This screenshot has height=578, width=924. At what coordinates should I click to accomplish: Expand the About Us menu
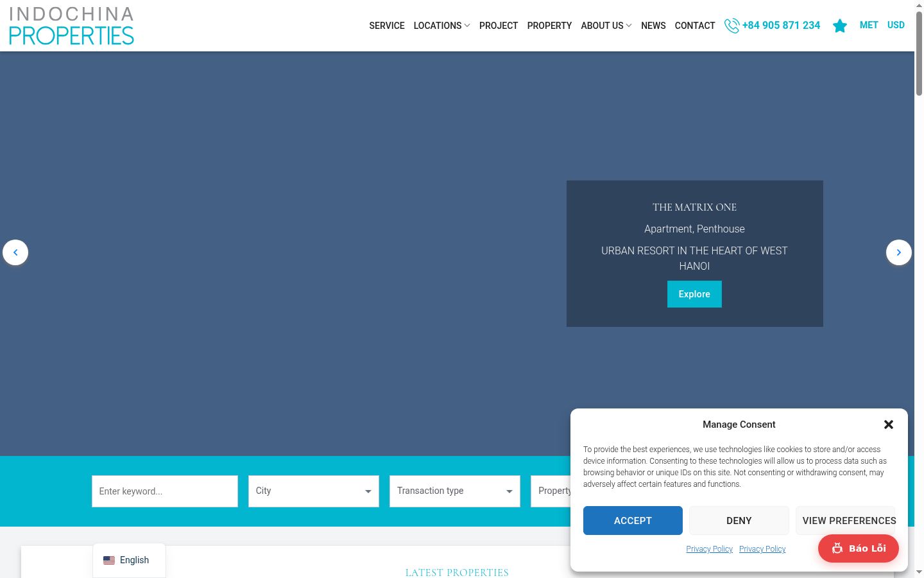click(x=606, y=26)
